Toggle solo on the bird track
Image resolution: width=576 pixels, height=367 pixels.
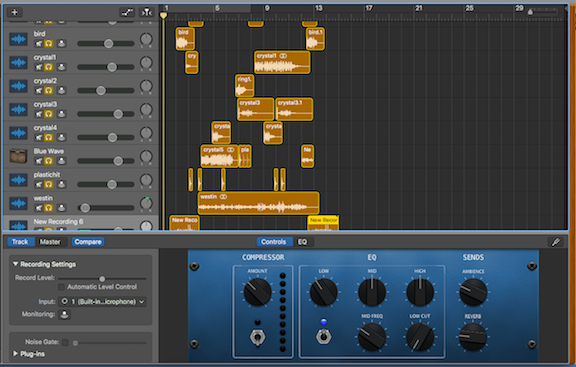coord(48,44)
